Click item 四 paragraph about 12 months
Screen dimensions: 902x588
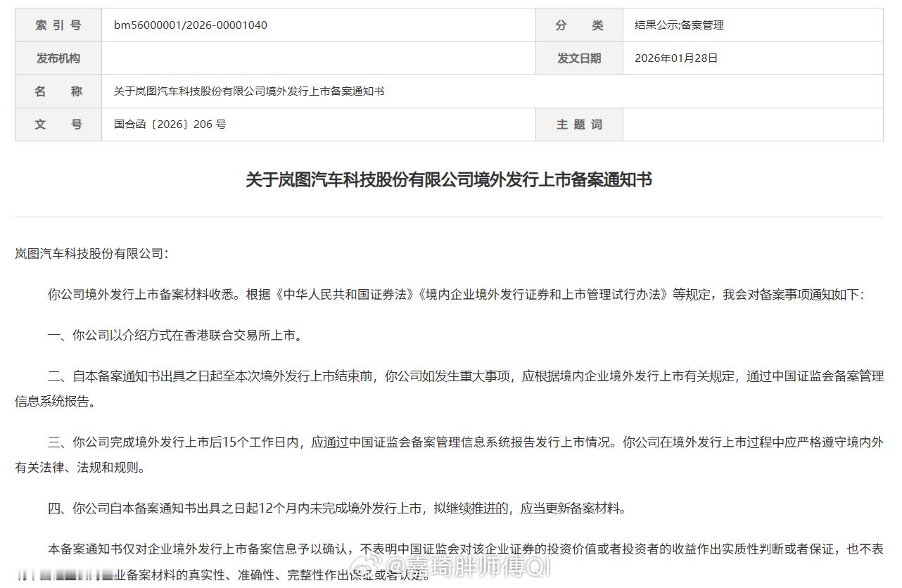[x=336, y=508]
